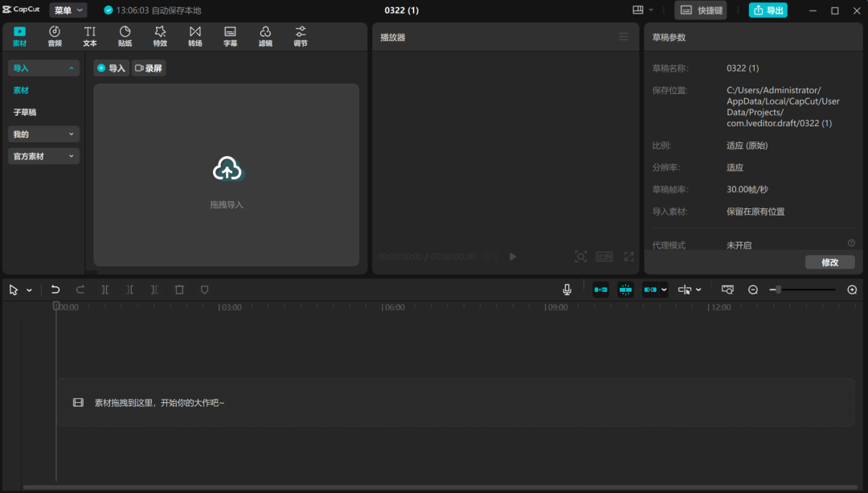Open the 字幕 captions tab
Image resolution: width=868 pixels, height=493 pixels.
tap(231, 36)
